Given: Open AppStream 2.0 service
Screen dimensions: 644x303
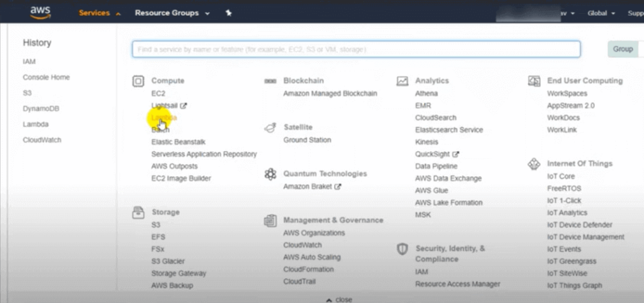Looking at the screenshot, I should [x=571, y=106].
